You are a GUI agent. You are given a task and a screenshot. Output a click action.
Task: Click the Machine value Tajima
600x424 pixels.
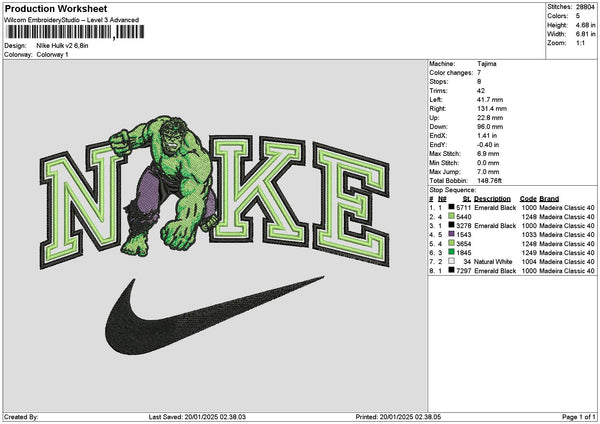click(x=487, y=64)
